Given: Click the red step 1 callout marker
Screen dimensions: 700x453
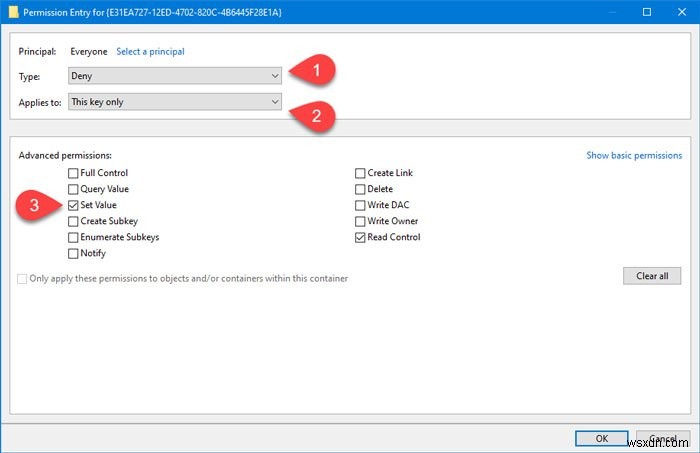Looking at the screenshot, I should (319, 72).
